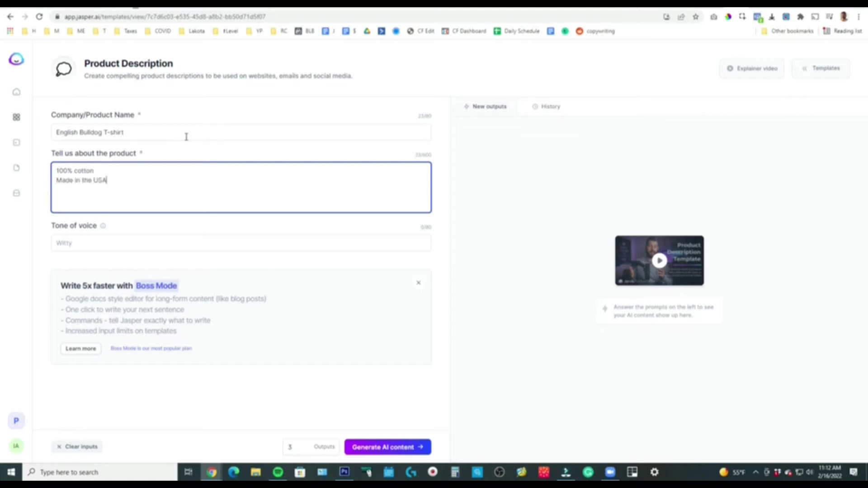Open the templates grid icon in sidebar
The image size is (868, 488).
click(16, 117)
